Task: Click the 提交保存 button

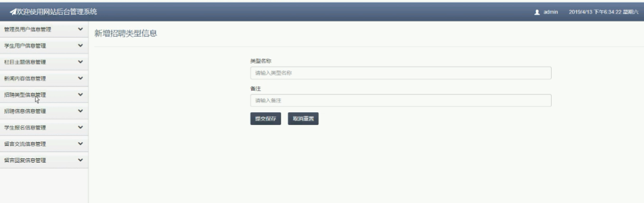Action: point(266,119)
